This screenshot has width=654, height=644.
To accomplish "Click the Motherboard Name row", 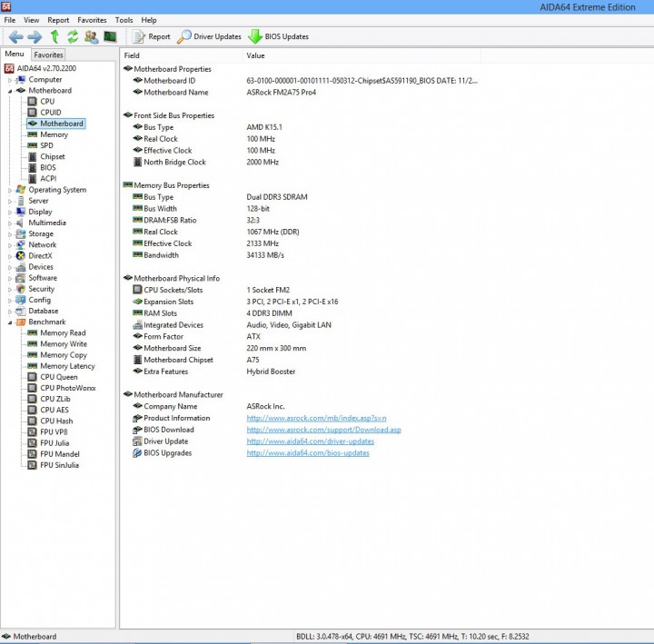I will point(301,93).
